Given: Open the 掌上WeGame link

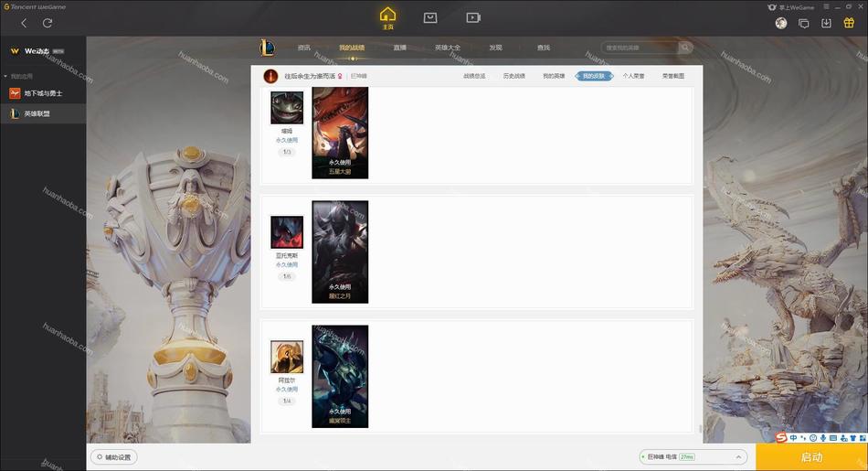Looking at the screenshot, I should (791, 7).
